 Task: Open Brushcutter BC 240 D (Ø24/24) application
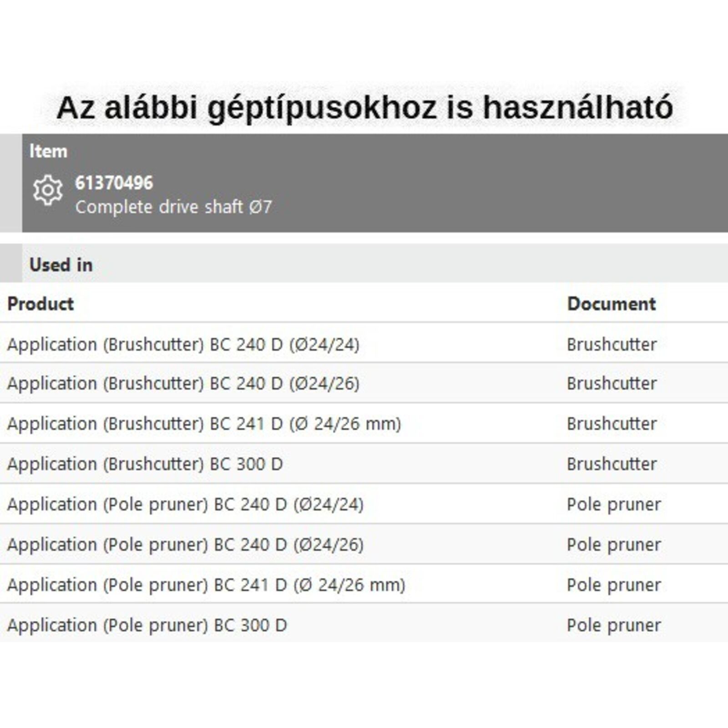coord(183,344)
